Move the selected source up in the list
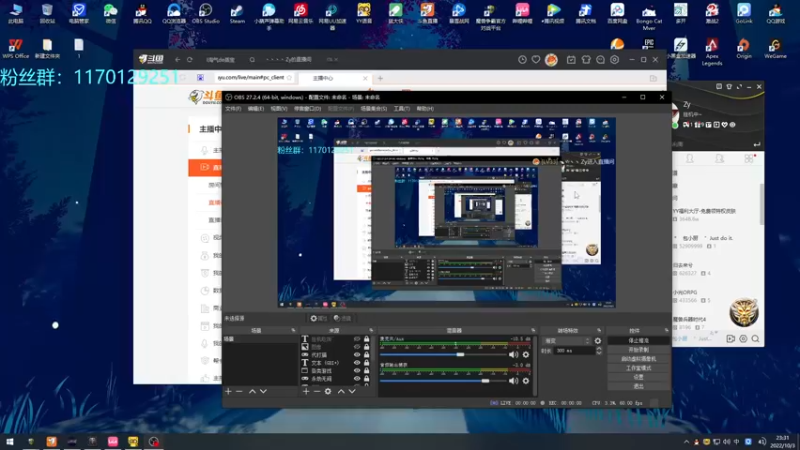The width and height of the screenshot is (800, 450). point(341,391)
